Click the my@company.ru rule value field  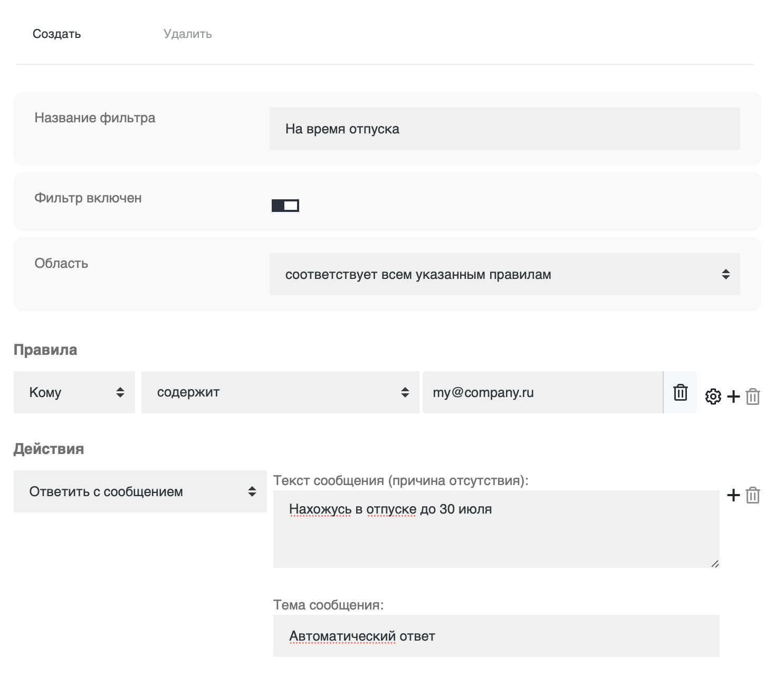(x=542, y=392)
